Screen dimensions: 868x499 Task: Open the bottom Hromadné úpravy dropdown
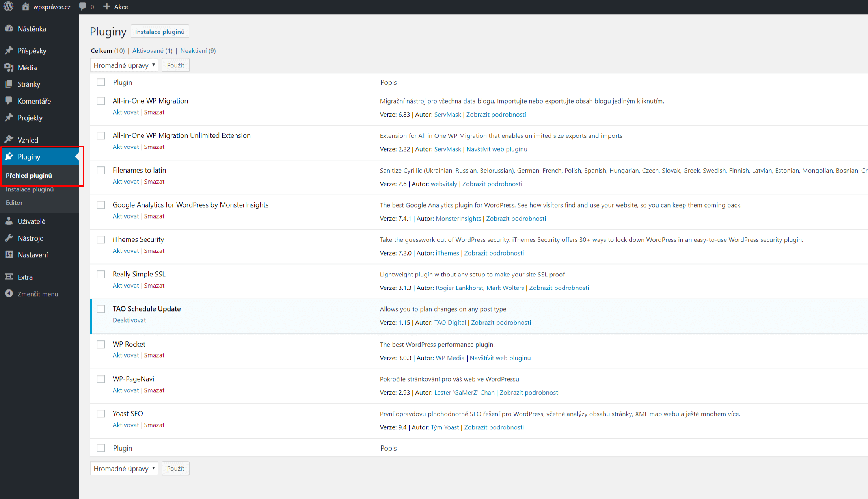pos(124,468)
